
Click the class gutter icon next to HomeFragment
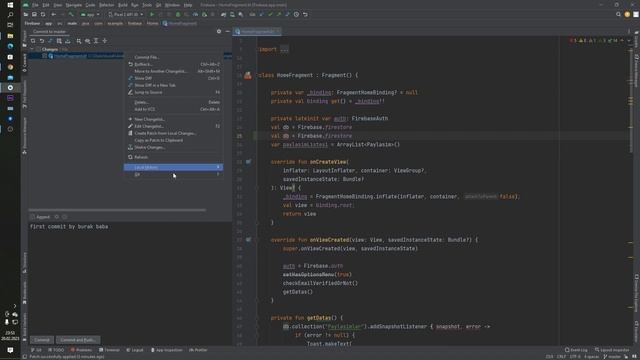248,75
